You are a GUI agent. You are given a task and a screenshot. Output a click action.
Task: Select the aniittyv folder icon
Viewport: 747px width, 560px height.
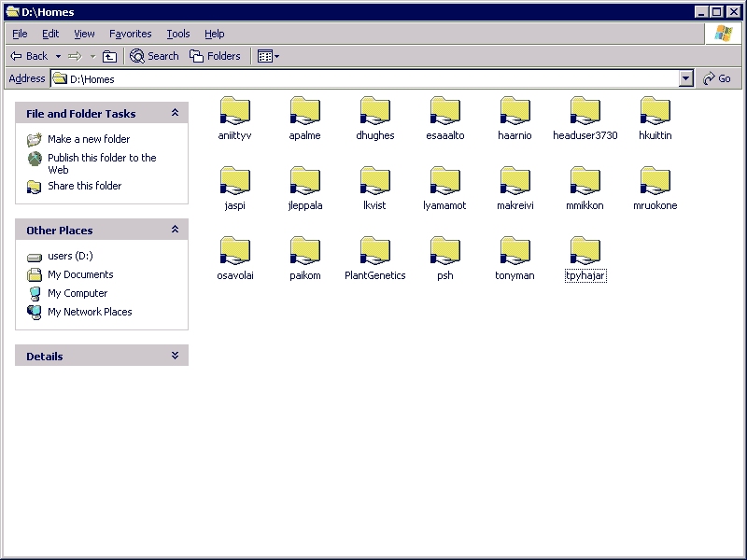coord(234,112)
